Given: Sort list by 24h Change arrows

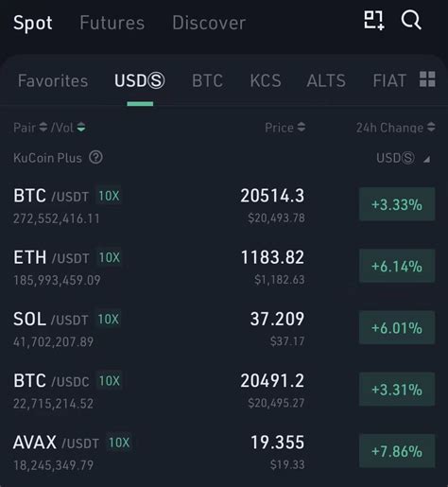Looking at the screenshot, I should pos(431,128).
